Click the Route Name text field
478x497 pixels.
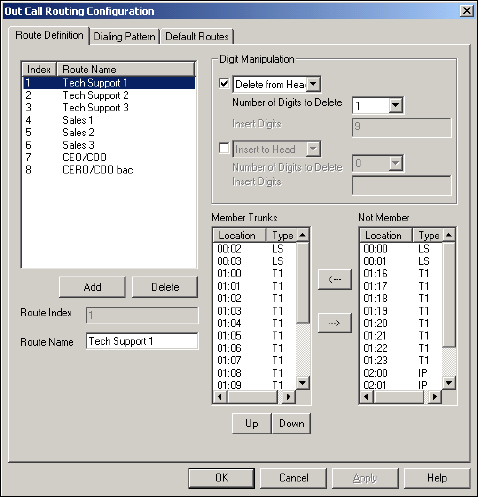tap(142, 341)
